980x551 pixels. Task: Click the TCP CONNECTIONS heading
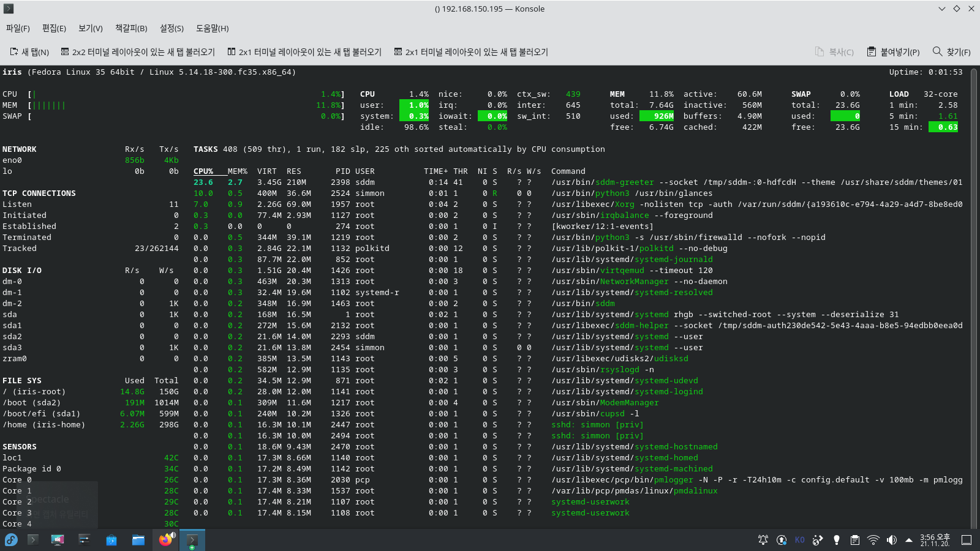point(39,193)
